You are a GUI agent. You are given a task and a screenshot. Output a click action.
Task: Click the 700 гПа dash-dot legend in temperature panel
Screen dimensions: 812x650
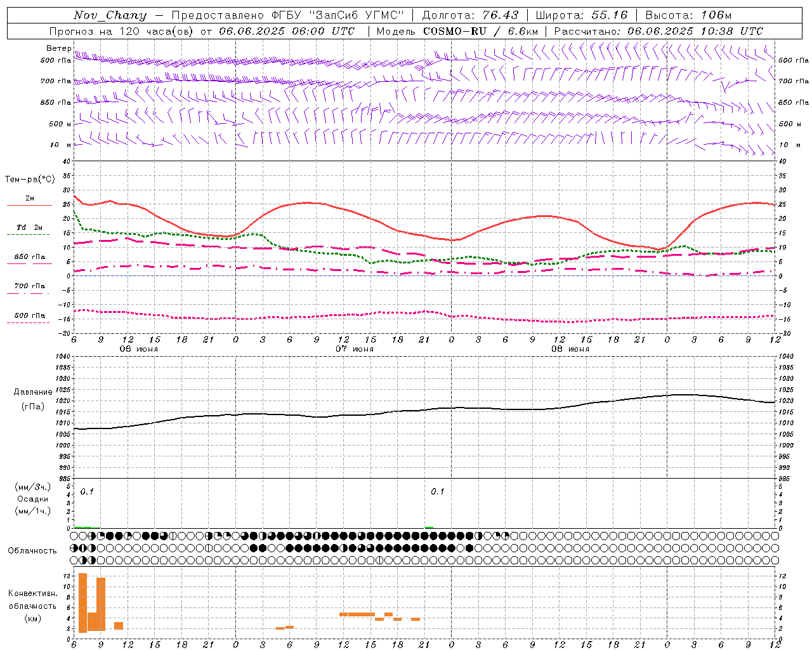tap(29, 288)
